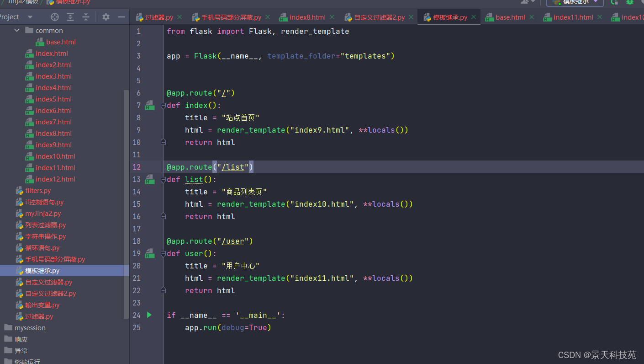Screen dimensions: 644x364
Task: Open Project panel settings gear
Action: point(106,17)
